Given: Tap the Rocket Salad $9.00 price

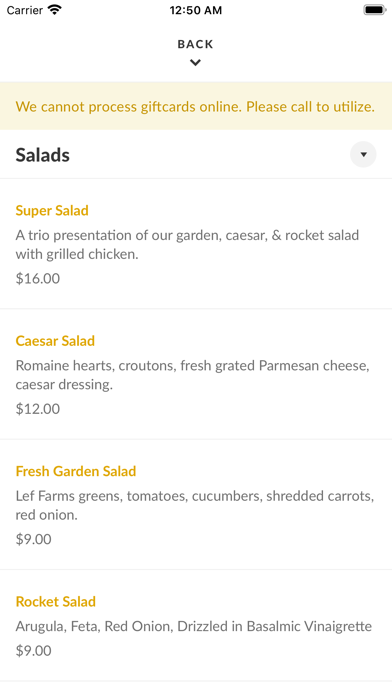Looking at the screenshot, I should [x=34, y=651].
